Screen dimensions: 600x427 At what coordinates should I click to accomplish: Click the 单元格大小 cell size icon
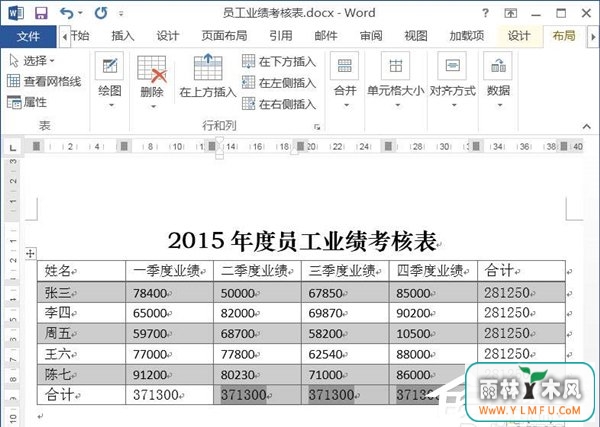click(x=395, y=66)
